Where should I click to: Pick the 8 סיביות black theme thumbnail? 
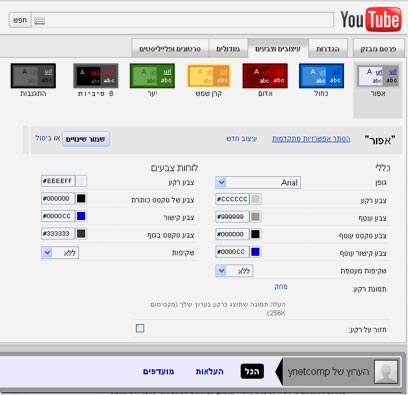(96, 76)
